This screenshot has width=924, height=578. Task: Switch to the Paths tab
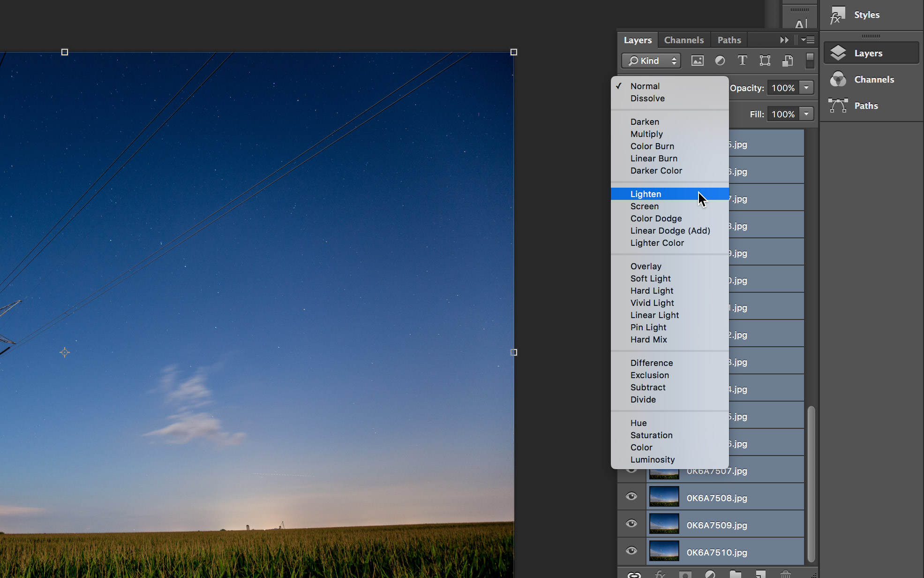pyautogui.click(x=729, y=40)
